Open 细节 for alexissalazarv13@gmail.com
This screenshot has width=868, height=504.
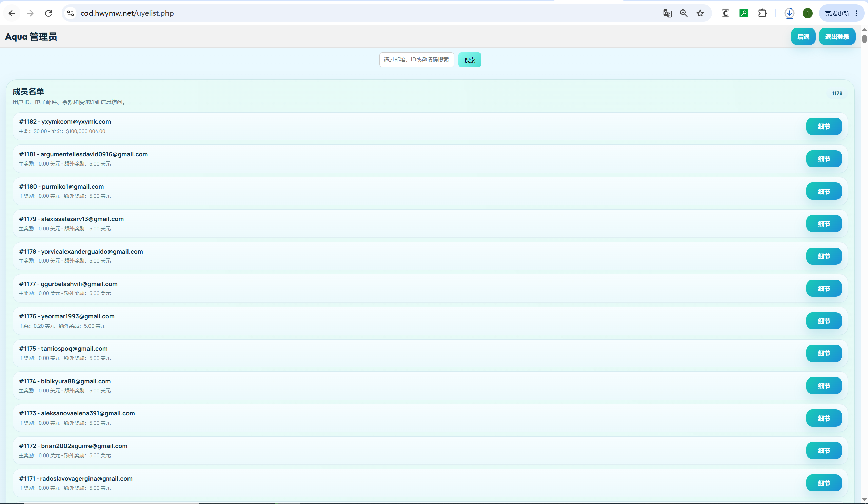tap(824, 224)
